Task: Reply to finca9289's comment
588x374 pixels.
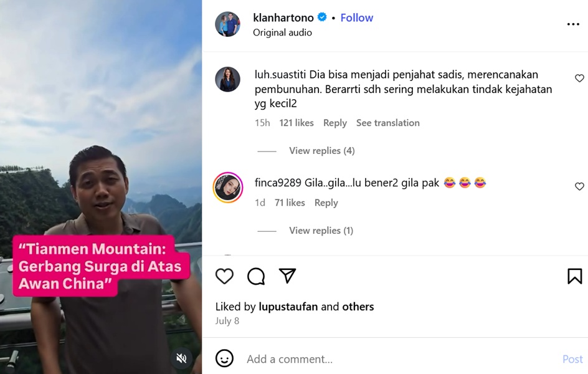Action: coord(326,203)
